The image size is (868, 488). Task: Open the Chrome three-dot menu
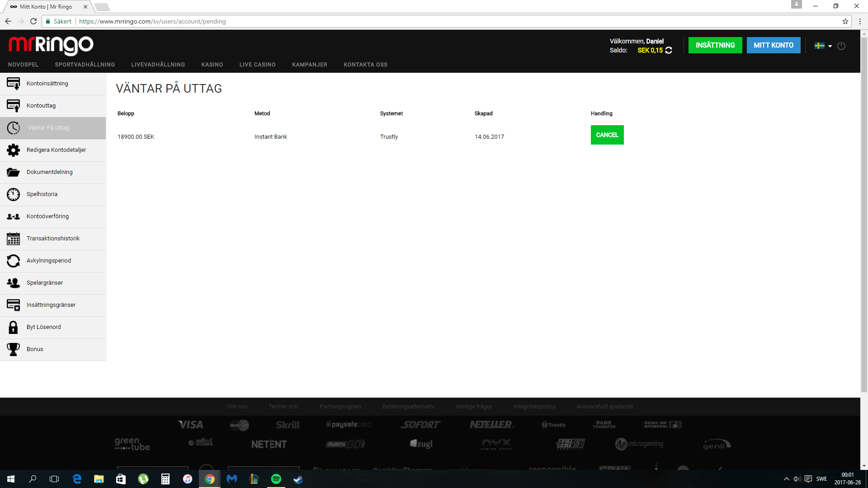click(x=860, y=21)
